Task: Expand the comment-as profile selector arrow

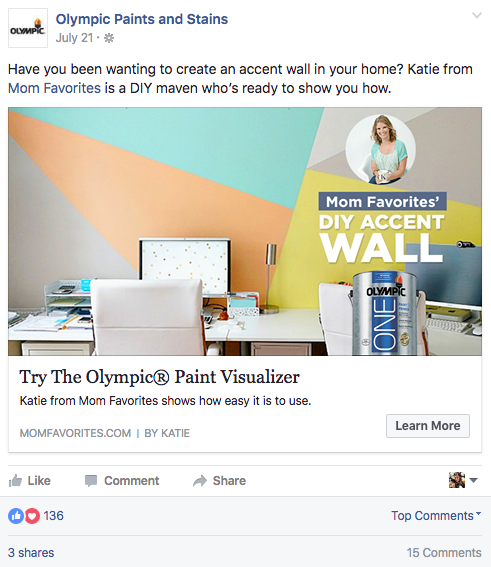Action: tap(473, 481)
